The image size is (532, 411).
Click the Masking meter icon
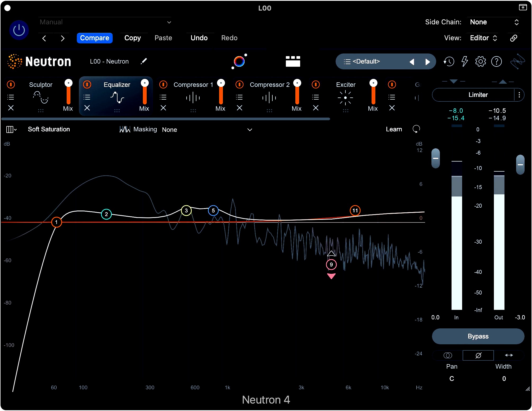tap(125, 129)
